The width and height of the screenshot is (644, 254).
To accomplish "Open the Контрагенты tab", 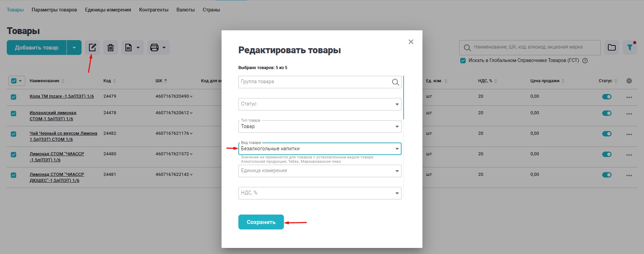I will tap(153, 10).
